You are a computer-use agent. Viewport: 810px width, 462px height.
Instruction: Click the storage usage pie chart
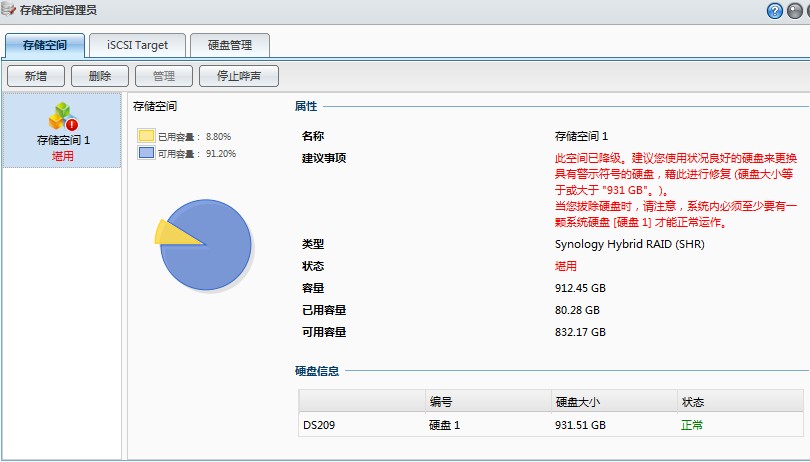coord(204,245)
